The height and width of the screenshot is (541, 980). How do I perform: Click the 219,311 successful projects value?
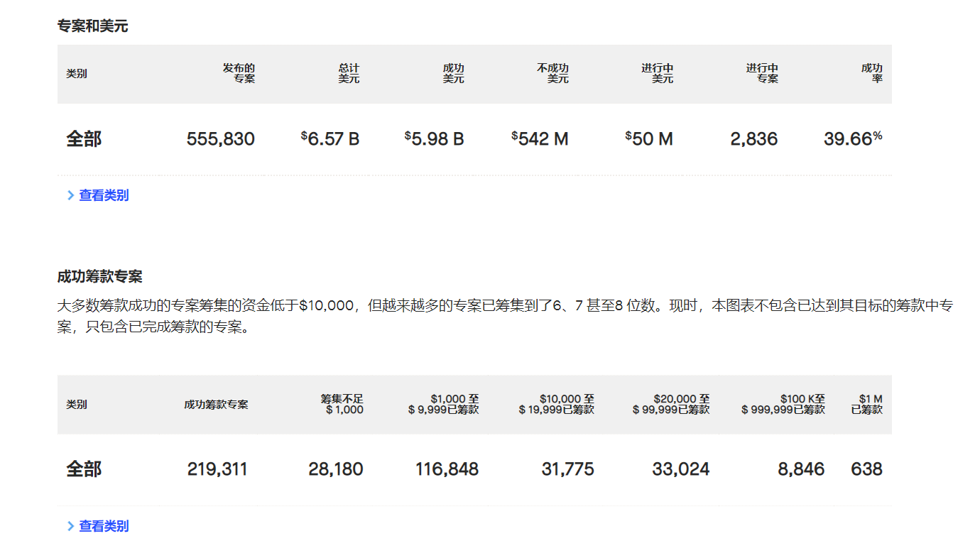pos(220,469)
